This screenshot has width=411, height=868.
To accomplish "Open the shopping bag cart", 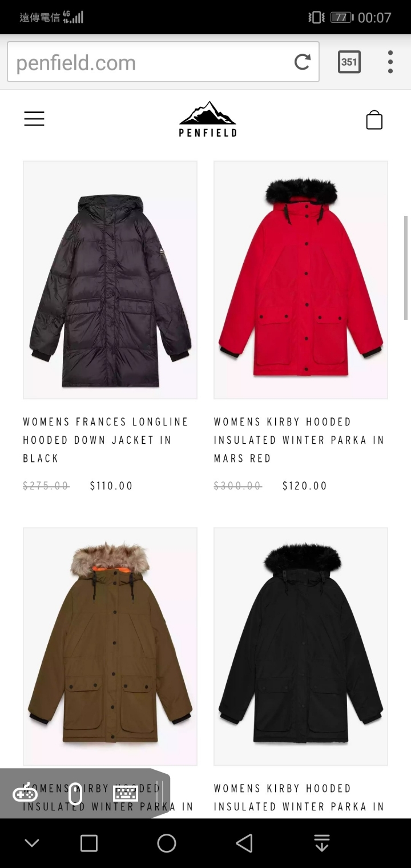I will (x=374, y=120).
